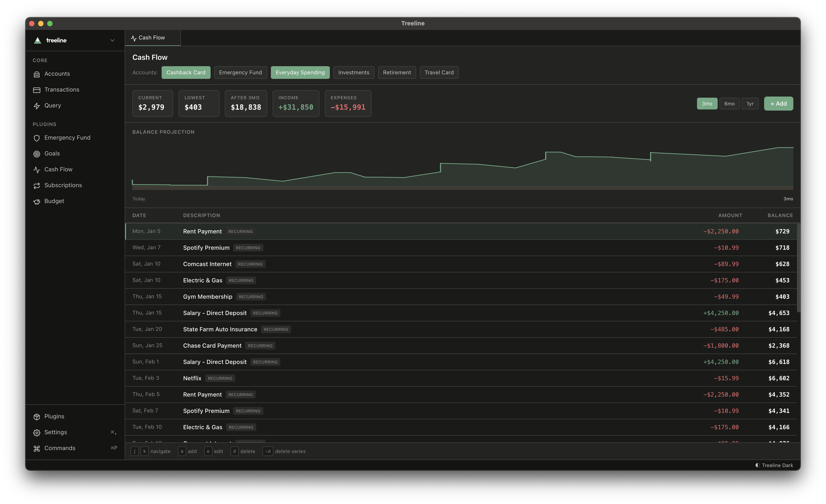Image resolution: width=826 pixels, height=504 pixels.
Task: Open the Goals plugin
Action: coord(52,153)
